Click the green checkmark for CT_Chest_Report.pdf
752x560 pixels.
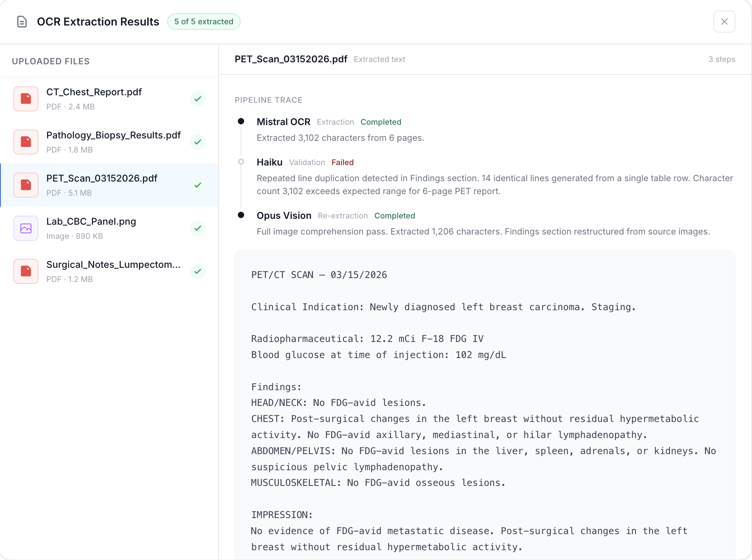(x=198, y=99)
